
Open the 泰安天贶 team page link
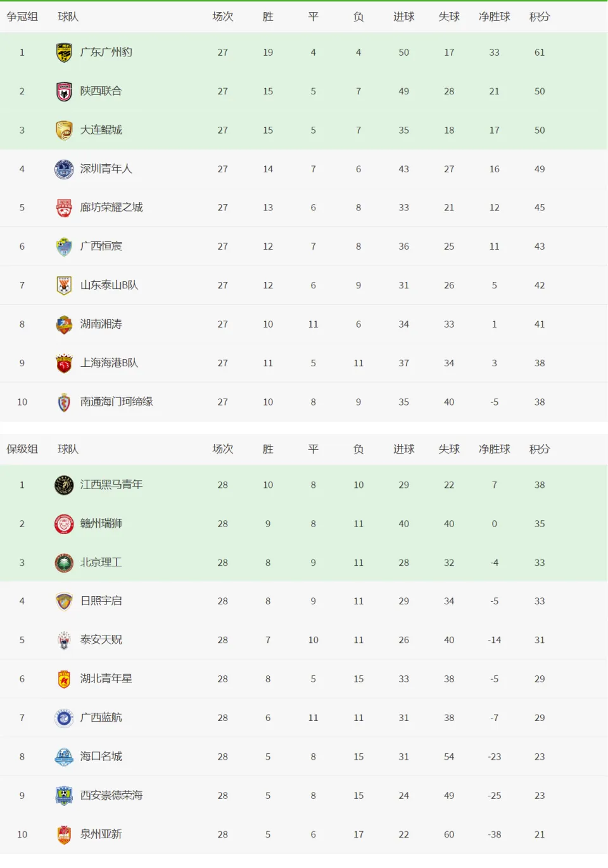click(101, 640)
